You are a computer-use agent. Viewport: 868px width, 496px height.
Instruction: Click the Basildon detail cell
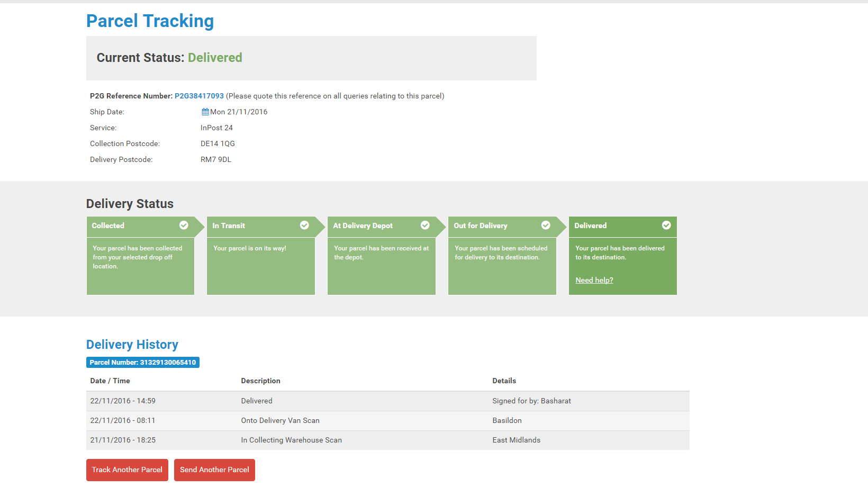coord(507,420)
